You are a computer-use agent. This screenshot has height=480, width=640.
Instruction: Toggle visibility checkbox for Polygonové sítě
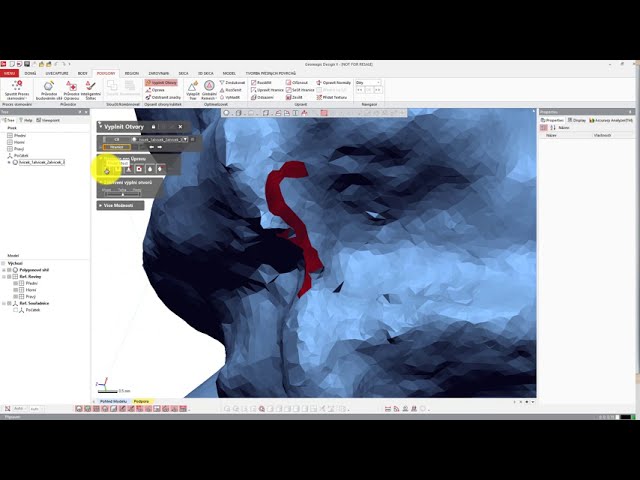pos(9,270)
